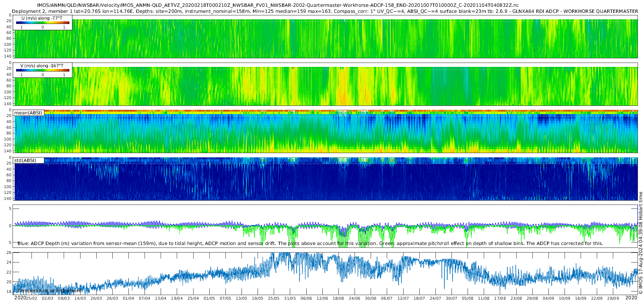
Task: Click the '1' label on V colorbar
Action: click(64, 75)
